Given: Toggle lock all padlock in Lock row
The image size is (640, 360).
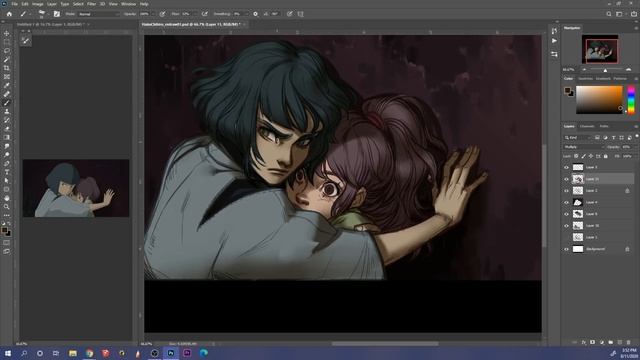Looking at the screenshot, I should click(606, 156).
